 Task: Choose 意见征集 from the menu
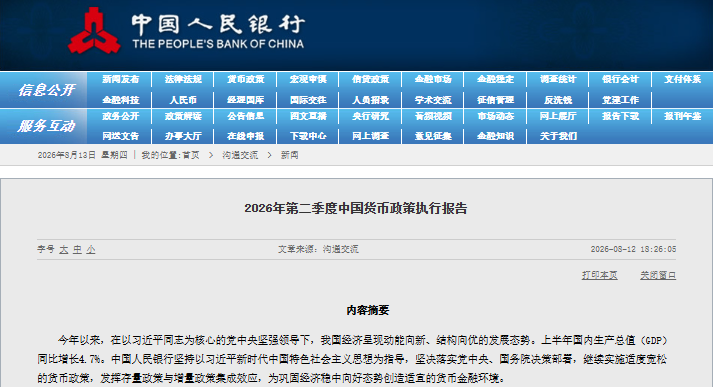coord(433,136)
